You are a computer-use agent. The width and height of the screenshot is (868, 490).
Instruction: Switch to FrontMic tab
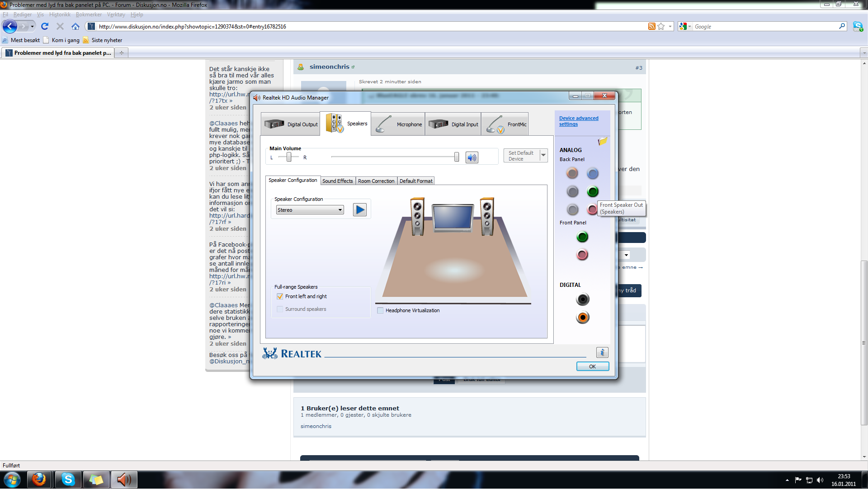point(505,124)
